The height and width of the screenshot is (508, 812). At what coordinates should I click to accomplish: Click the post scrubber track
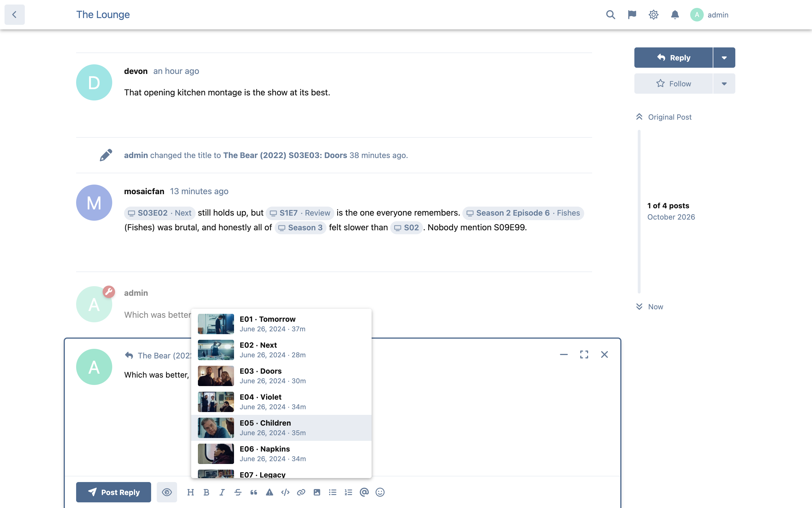pyautogui.click(x=639, y=212)
